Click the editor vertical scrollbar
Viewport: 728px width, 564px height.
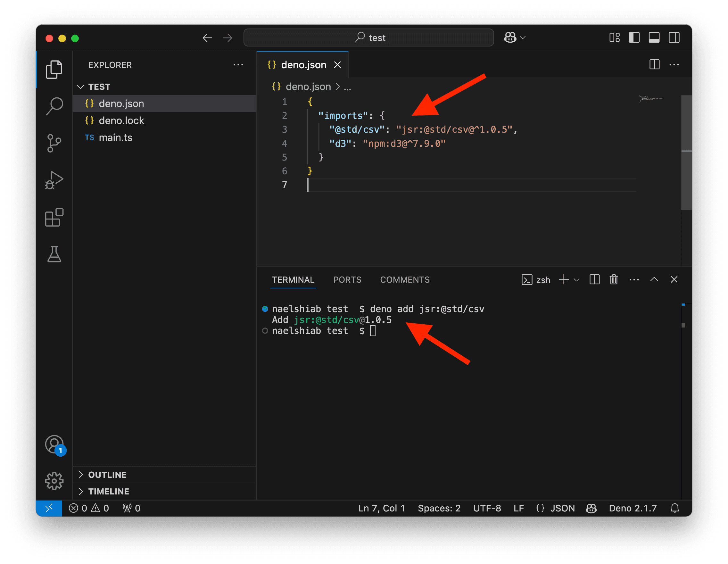point(686,153)
